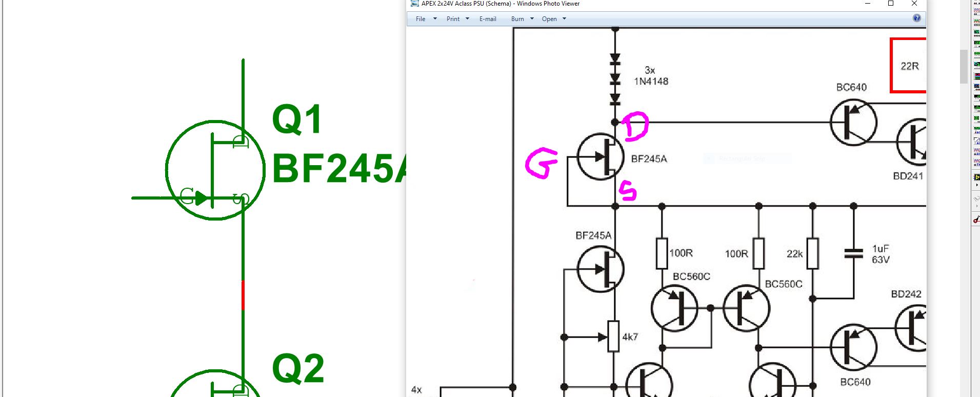This screenshot has width=980, height=397.
Task: Click the 4k7 potentiometer label
Action: pyautogui.click(x=630, y=337)
